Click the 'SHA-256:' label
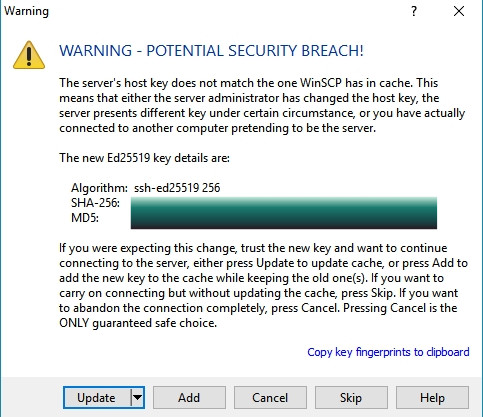Viewport: 483px width, 417px height. tap(95, 203)
